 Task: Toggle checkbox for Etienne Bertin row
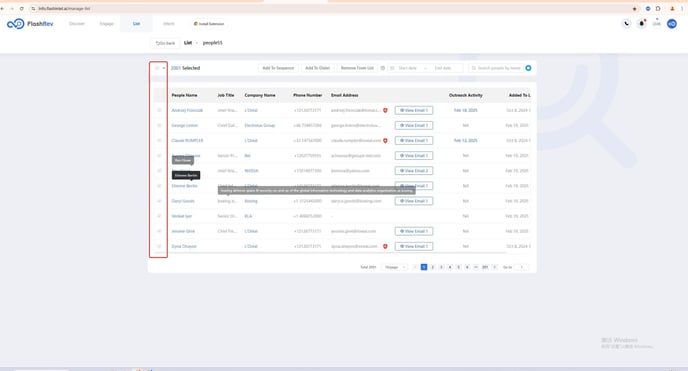tap(159, 186)
